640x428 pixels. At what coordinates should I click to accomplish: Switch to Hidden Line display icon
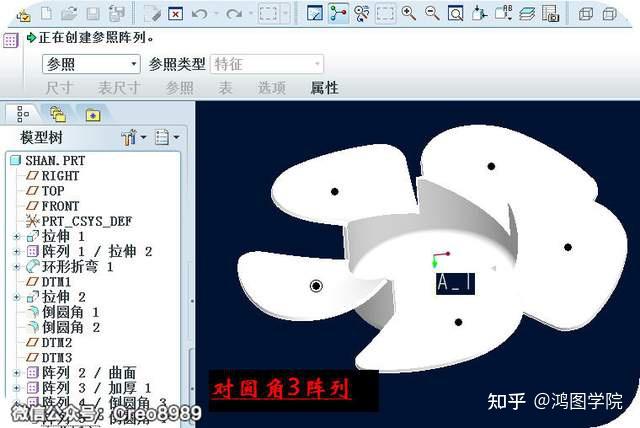[609, 14]
